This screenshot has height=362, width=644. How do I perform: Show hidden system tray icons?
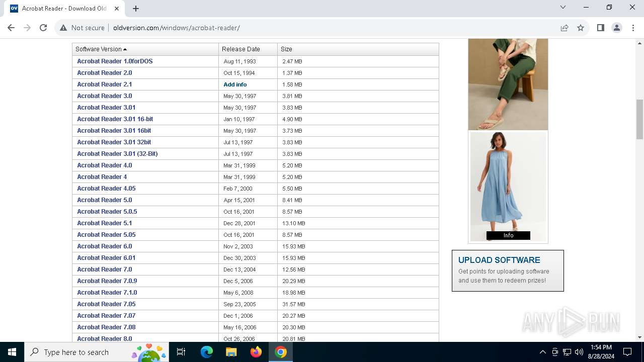tap(542, 352)
